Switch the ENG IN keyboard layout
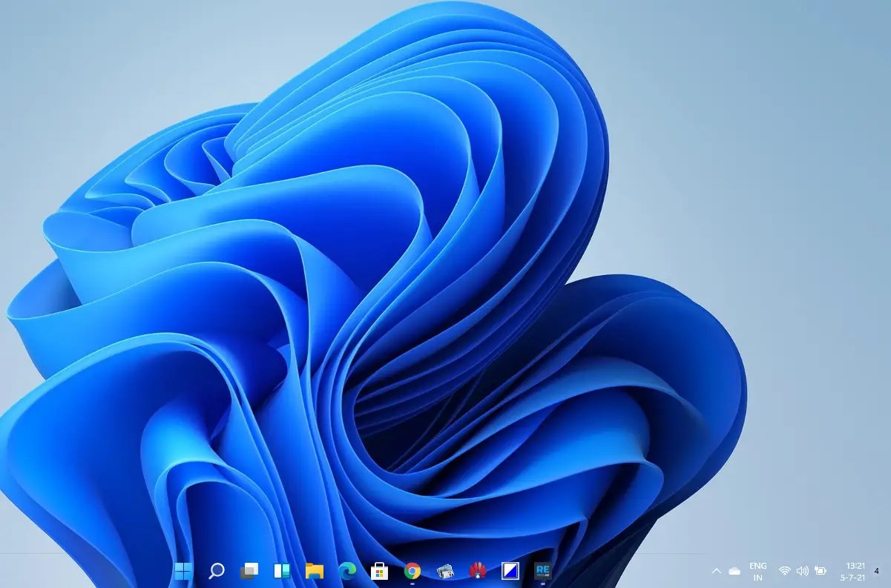The image size is (891, 588). pos(757,571)
